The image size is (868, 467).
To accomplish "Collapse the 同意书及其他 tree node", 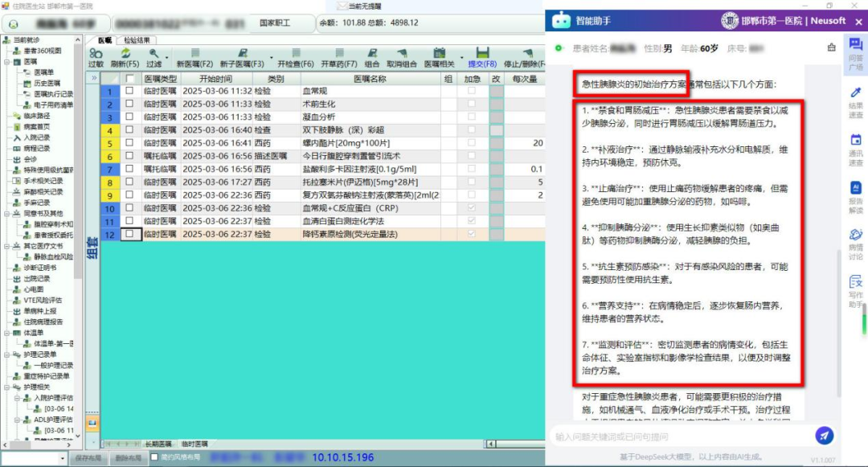I will pyautogui.click(x=7, y=213).
